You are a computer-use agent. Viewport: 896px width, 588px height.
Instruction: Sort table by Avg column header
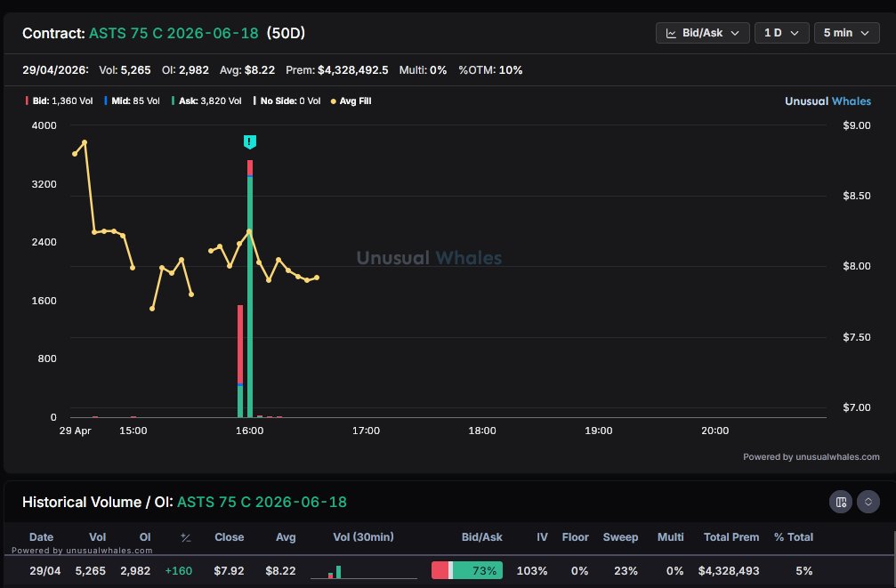pyautogui.click(x=286, y=537)
